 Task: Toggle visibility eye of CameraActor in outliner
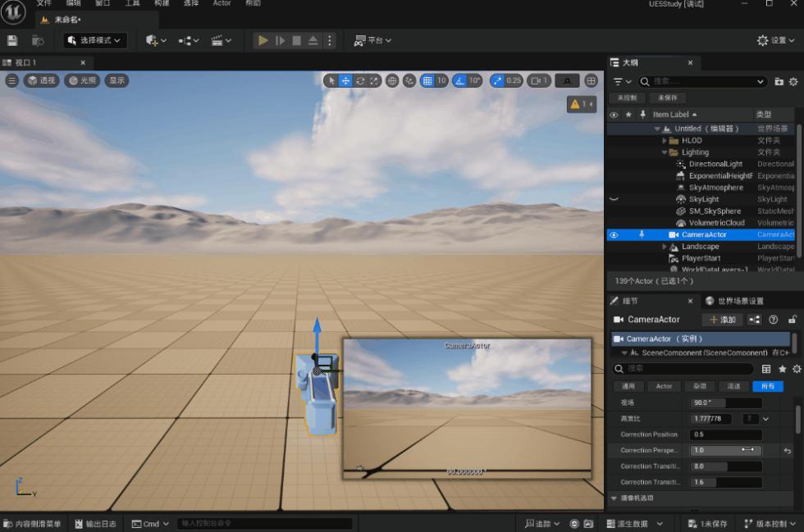613,234
